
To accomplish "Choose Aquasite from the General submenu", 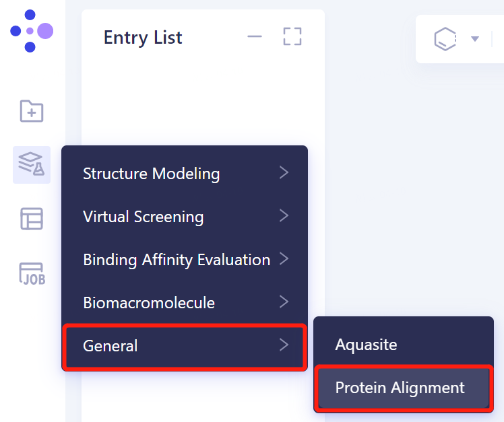I will point(367,345).
